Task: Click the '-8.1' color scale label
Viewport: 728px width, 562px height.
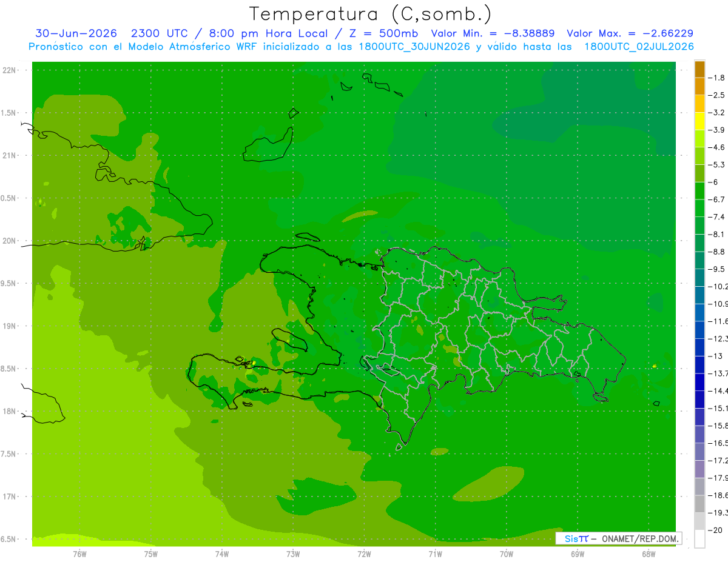Action: coord(717,234)
